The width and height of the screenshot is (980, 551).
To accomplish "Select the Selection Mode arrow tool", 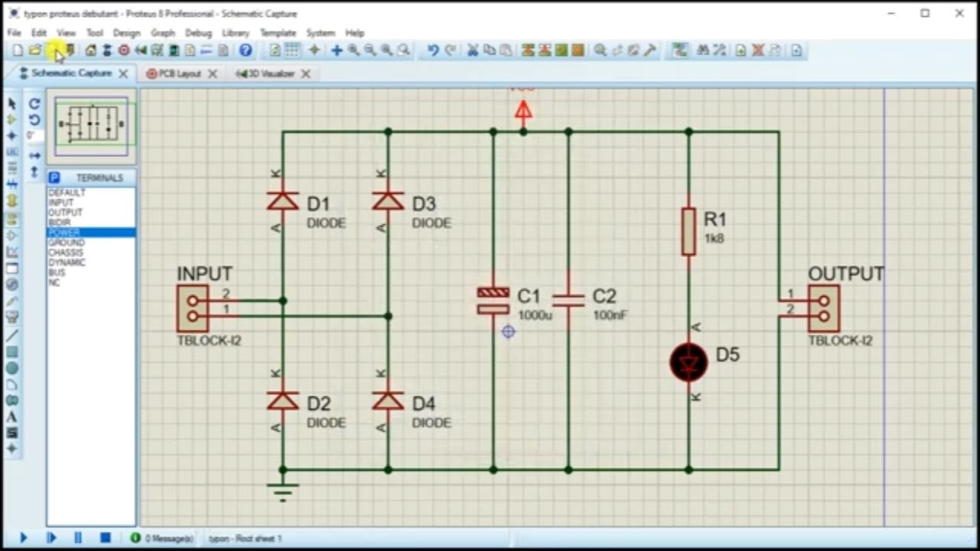I will click(x=11, y=103).
